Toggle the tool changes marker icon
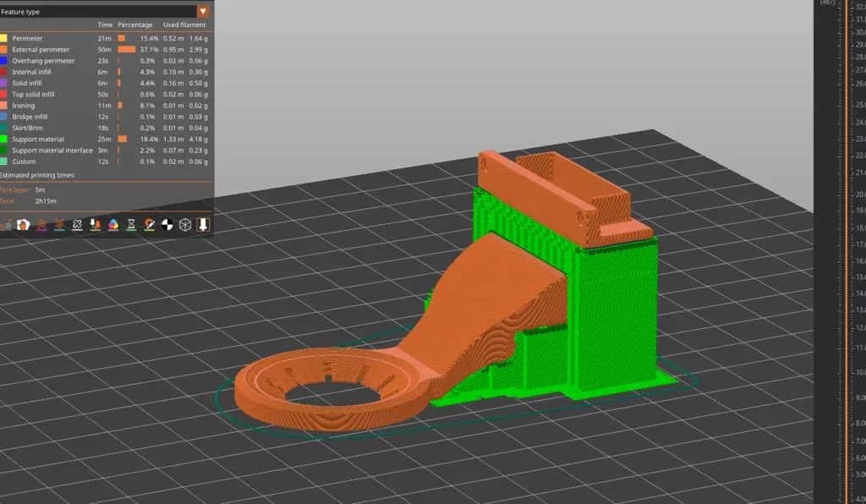Screen dimensions: 866x504 95,225
